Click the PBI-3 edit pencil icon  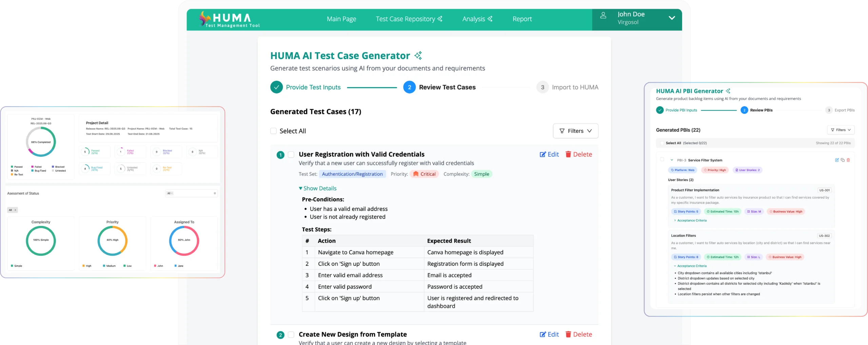point(837,160)
